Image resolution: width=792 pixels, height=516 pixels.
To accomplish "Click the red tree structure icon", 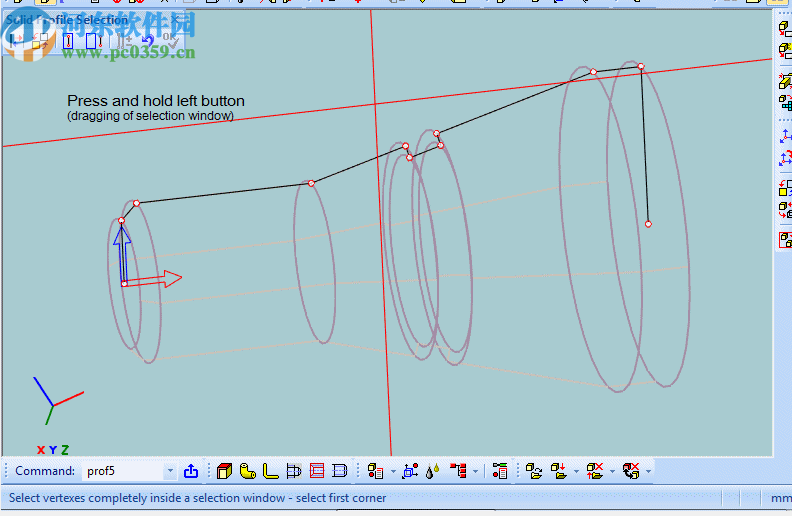I will tap(458, 471).
